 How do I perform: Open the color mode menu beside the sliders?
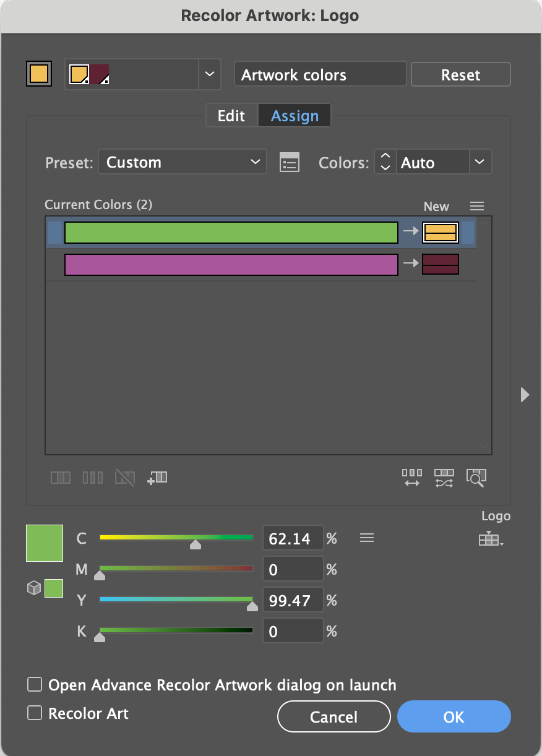(367, 538)
